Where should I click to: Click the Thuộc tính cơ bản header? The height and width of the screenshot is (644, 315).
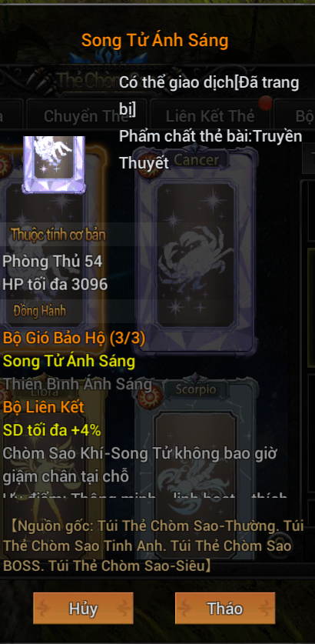(58, 235)
